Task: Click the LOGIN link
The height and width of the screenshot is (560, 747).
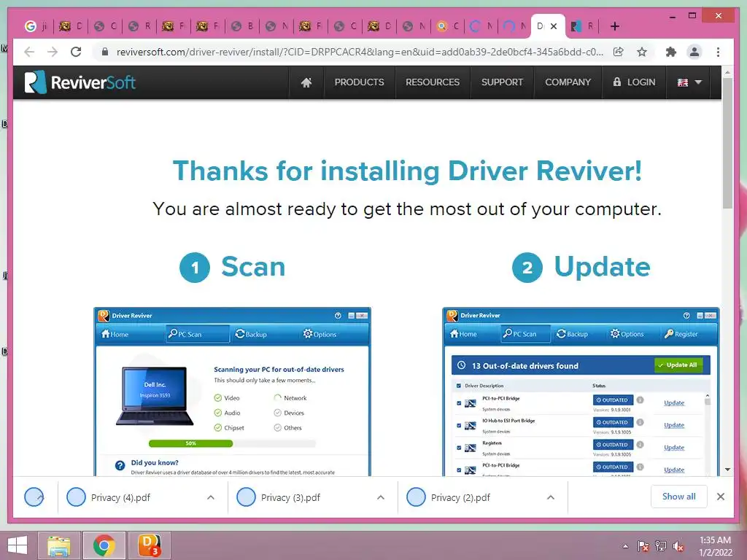Action: tap(634, 82)
